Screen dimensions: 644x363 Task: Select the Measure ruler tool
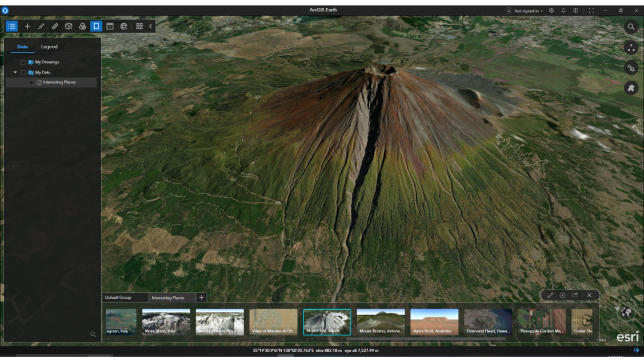click(55, 26)
